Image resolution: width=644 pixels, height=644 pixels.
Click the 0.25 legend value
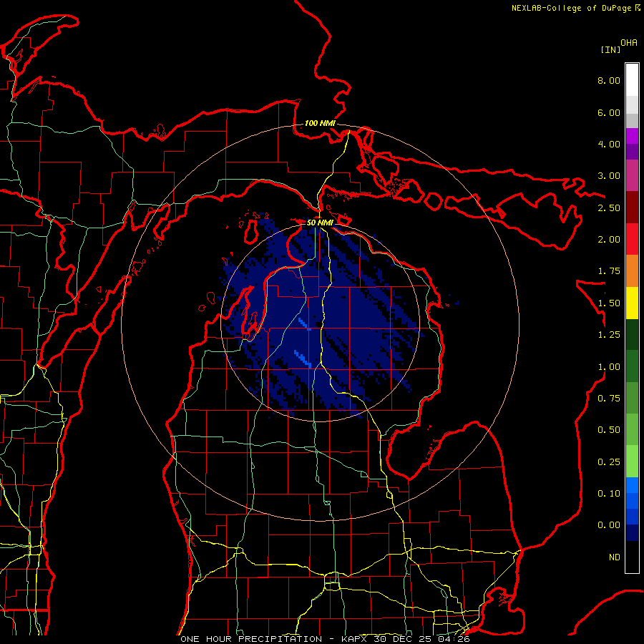pyautogui.click(x=609, y=462)
